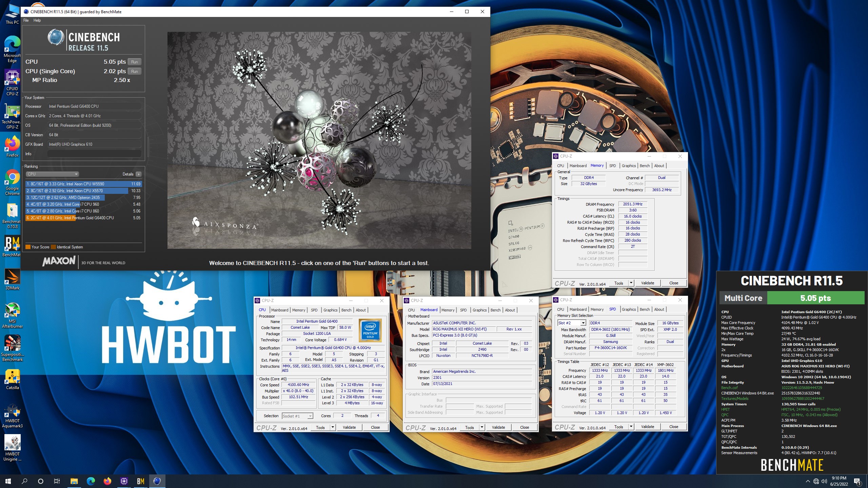Open Firefox desktop shortcut
Viewport: 868px width, 488px height.
[12, 146]
